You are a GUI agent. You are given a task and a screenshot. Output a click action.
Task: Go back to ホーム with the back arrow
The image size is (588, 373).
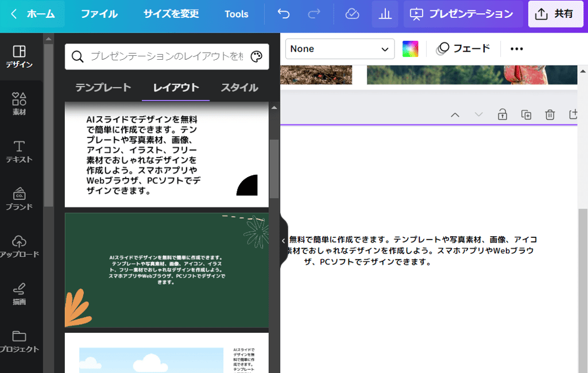32,14
